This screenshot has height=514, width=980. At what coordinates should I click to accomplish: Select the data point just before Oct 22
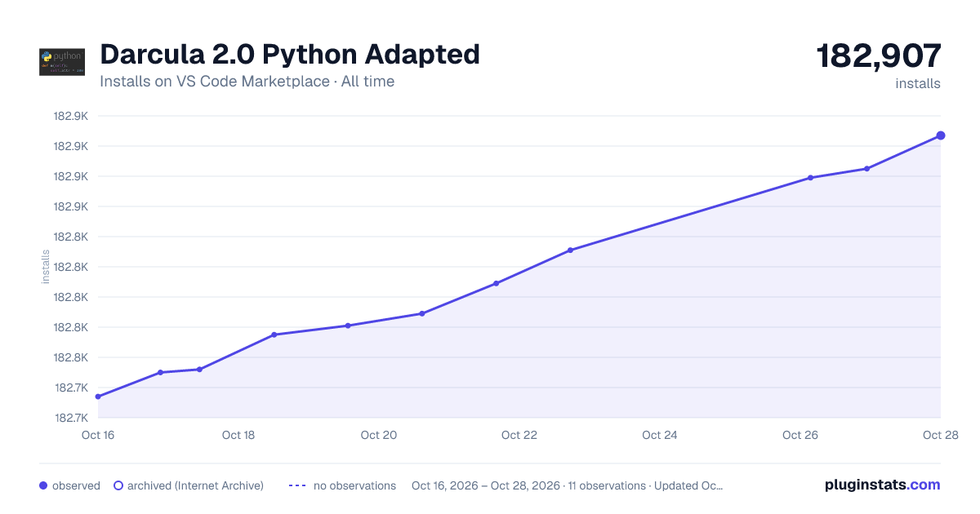pos(496,283)
